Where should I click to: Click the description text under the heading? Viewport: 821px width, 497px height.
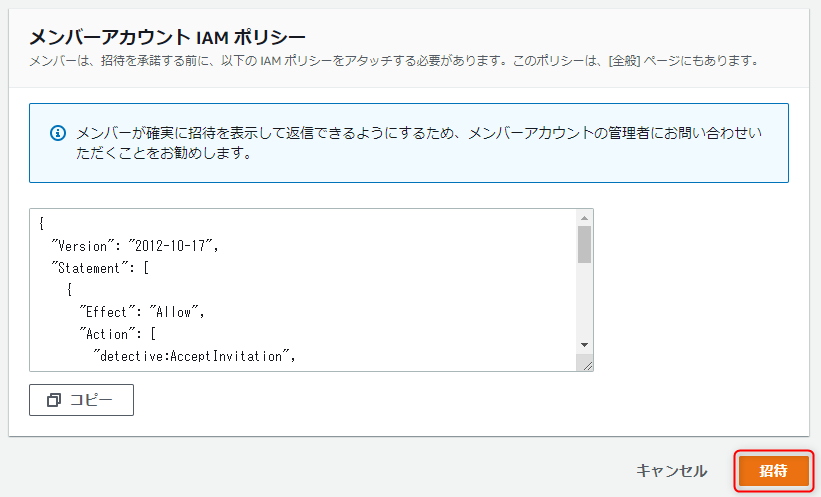391,61
